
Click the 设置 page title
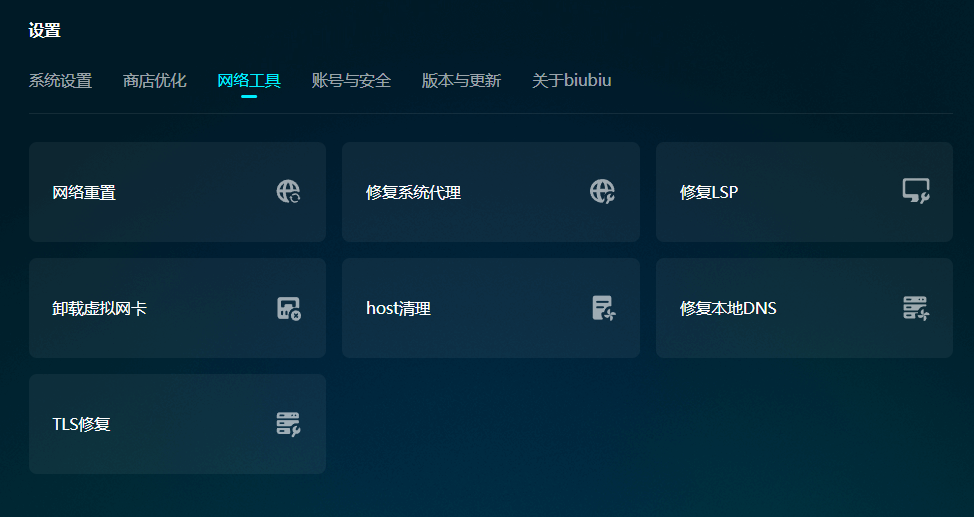tap(44, 30)
